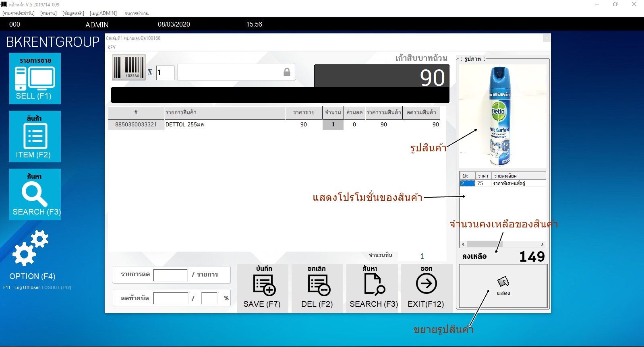This screenshot has width=644, height=347.
Task: Open the [รายงาน] reports menu
Action: point(48,13)
